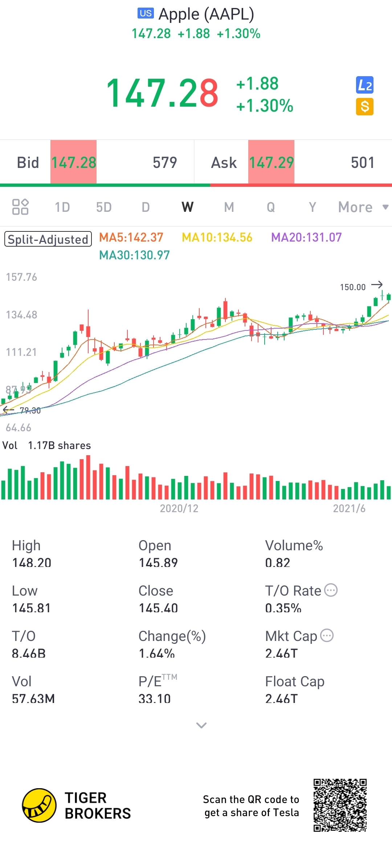Switch chart to 1D timeframe

[62, 207]
